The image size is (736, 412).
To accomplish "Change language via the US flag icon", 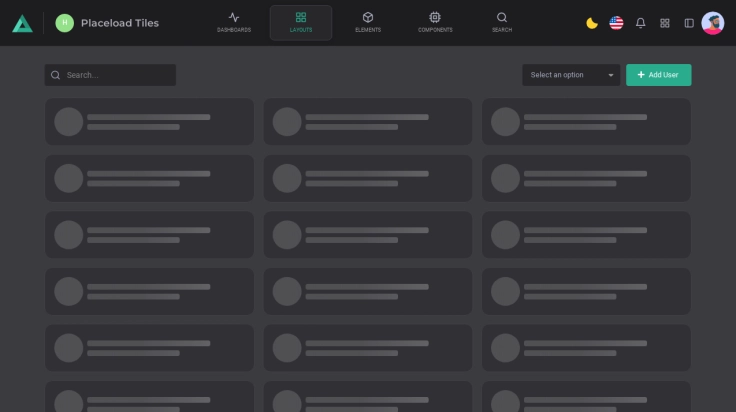I will tap(616, 23).
